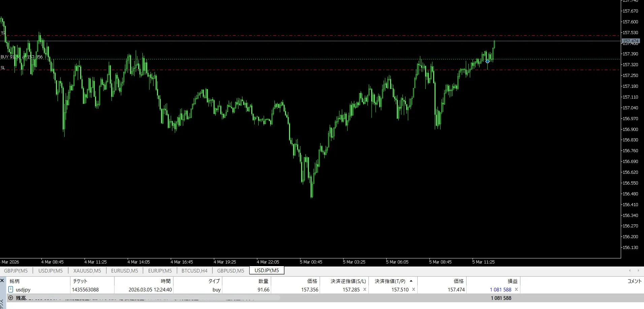Select the GBPJPY,M5 chart tab
This screenshot has height=309, width=644.
tap(16, 271)
